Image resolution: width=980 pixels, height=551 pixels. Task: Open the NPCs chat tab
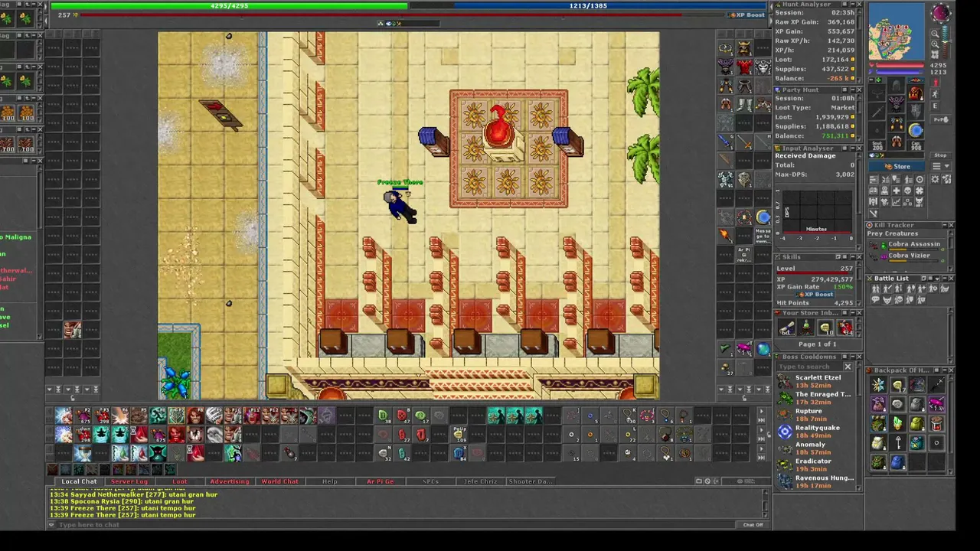coord(430,481)
